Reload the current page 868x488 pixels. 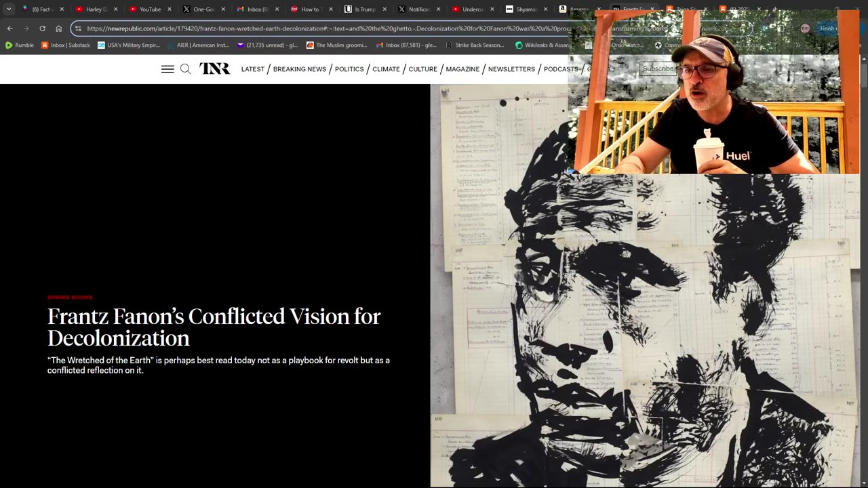coord(42,28)
